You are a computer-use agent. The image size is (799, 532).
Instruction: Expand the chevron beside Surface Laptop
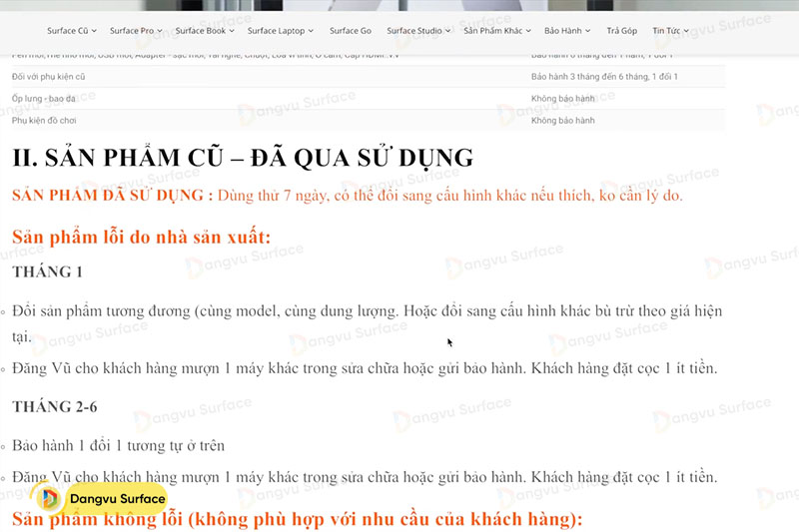(311, 31)
